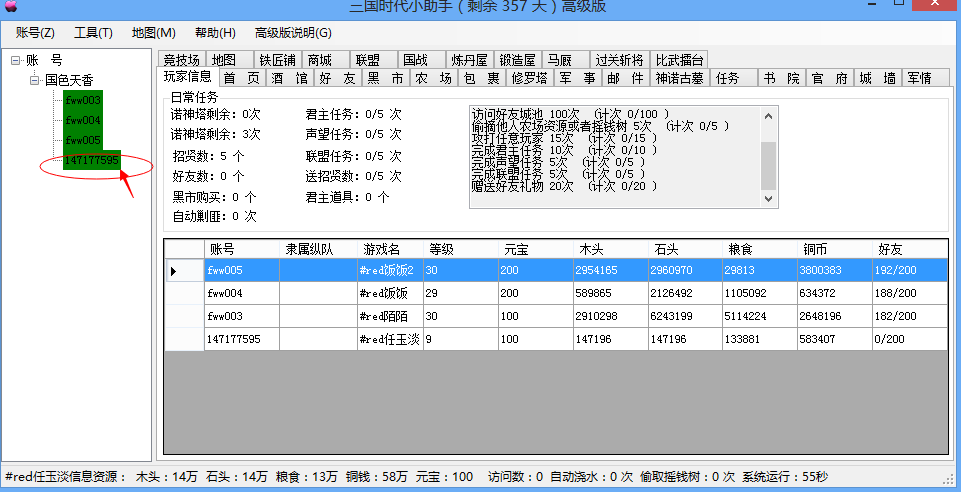This screenshot has width=961, height=492.
Task: Select the fww004 row in the table
Action: (240, 293)
